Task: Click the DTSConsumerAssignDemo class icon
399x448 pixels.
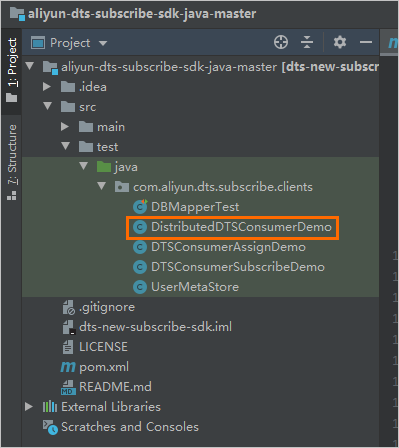Action: point(140,247)
